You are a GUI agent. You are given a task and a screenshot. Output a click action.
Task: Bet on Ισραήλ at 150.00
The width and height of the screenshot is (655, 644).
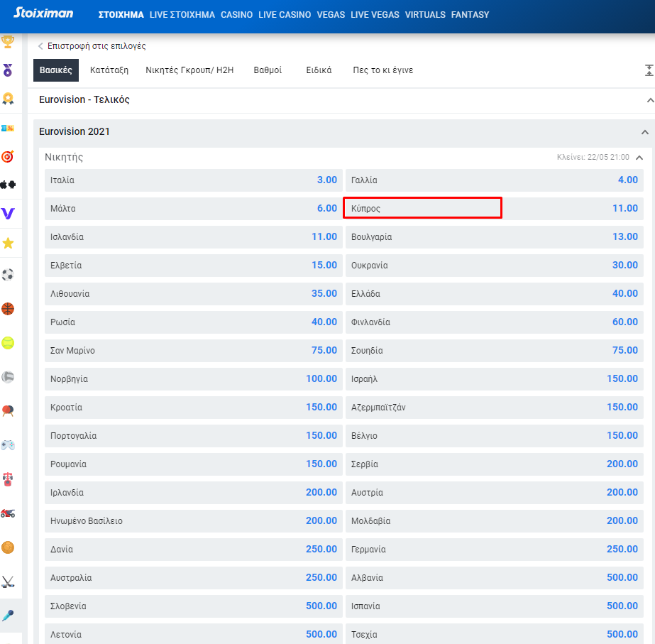[x=495, y=379]
